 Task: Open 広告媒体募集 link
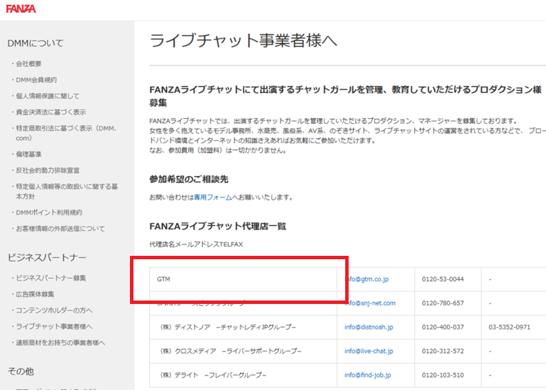pyautogui.click(x=36, y=294)
